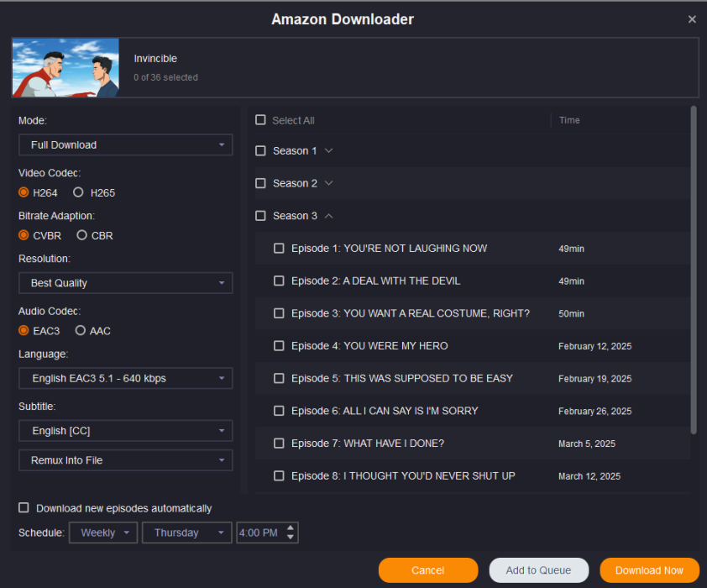Click the 0 of 36 selected text
Image resolution: width=707 pixels, height=588 pixels.
pyautogui.click(x=165, y=77)
